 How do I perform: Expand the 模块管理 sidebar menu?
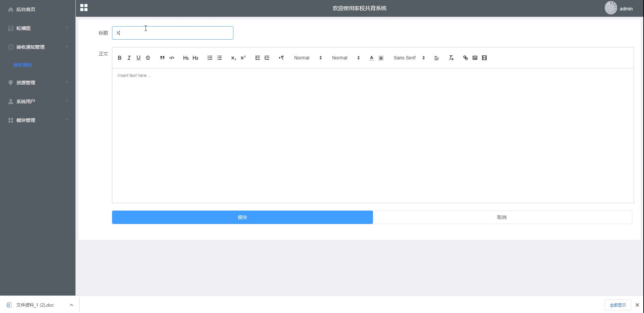(x=38, y=120)
